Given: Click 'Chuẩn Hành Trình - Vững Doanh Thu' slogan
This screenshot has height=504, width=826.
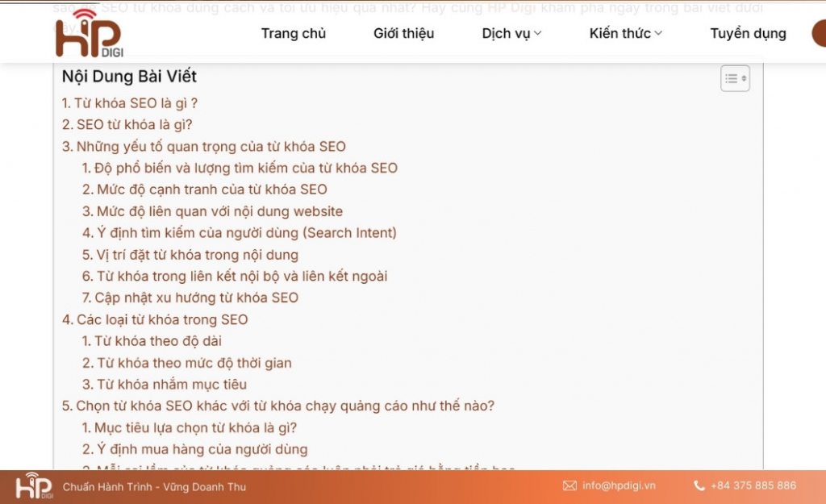Looking at the screenshot, I should point(154,486).
